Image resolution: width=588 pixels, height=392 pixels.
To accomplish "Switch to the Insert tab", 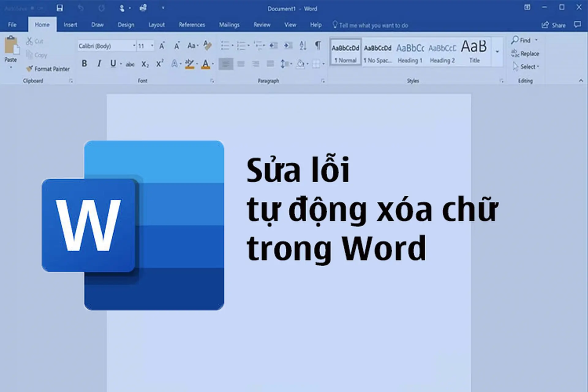I will coord(70,25).
